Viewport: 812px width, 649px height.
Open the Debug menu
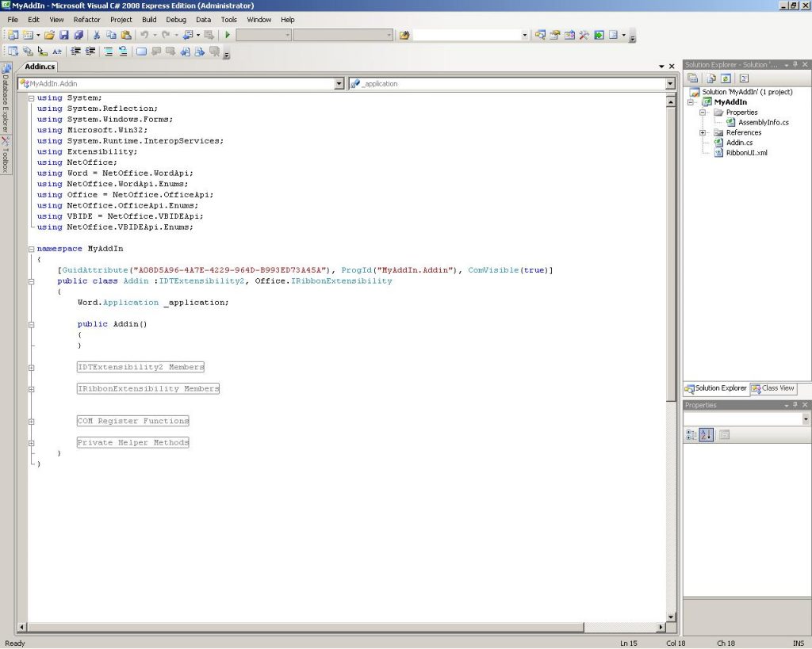pos(176,20)
